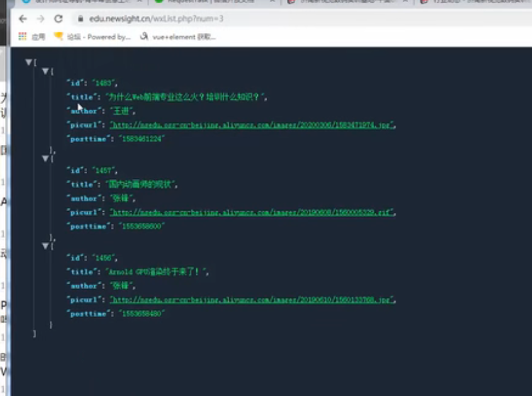Open the 'Powered by...' forum bookmark

92,37
